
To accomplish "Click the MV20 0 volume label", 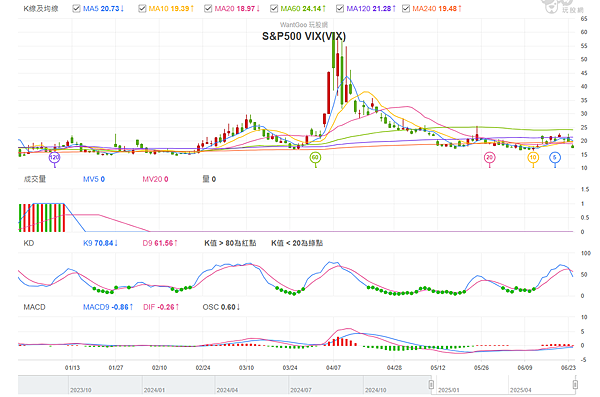I will coord(155,179).
